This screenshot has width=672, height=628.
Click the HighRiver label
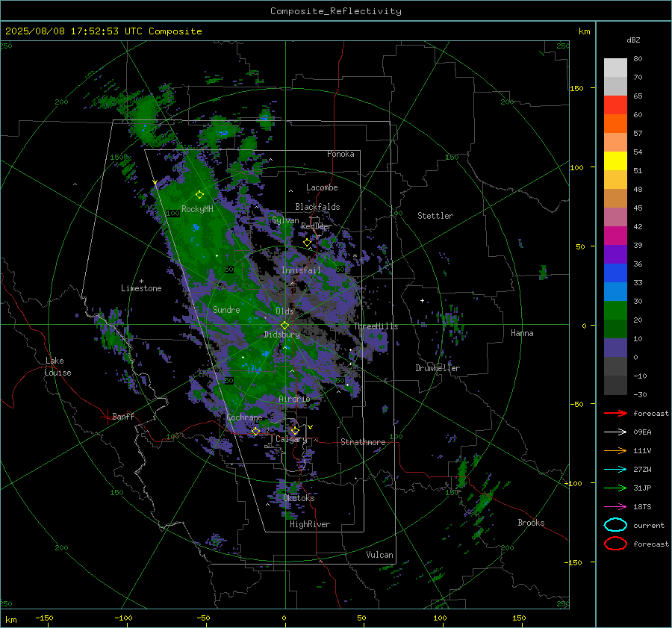point(310,524)
